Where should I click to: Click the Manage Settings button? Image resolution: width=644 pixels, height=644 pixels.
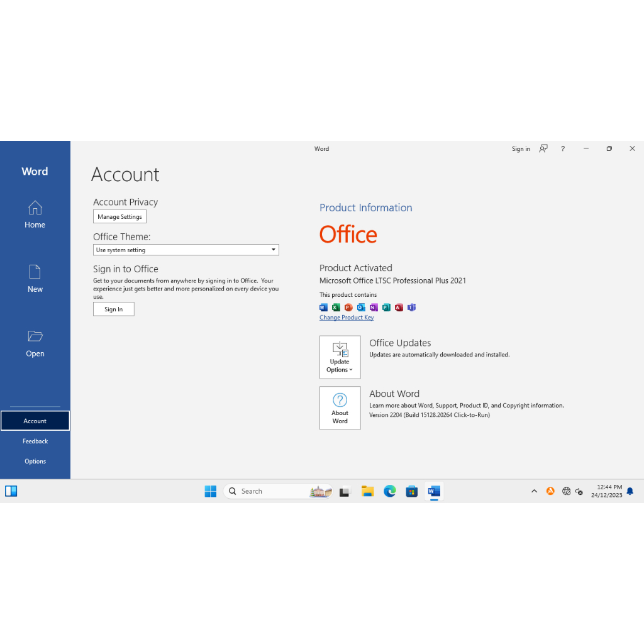[x=119, y=216]
